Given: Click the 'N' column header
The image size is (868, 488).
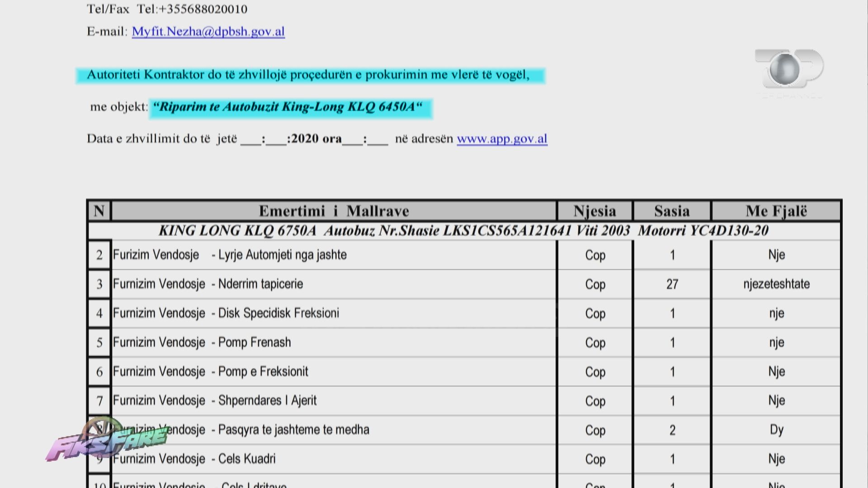Looking at the screenshot, I should tap(99, 211).
